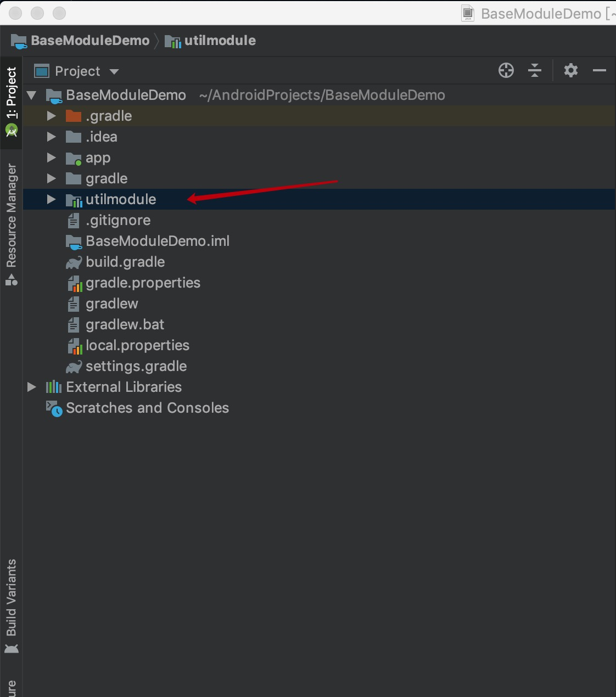Collapse all tree nodes using toolbar icon
The width and height of the screenshot is (616, 697).
[x=535, y=70]
